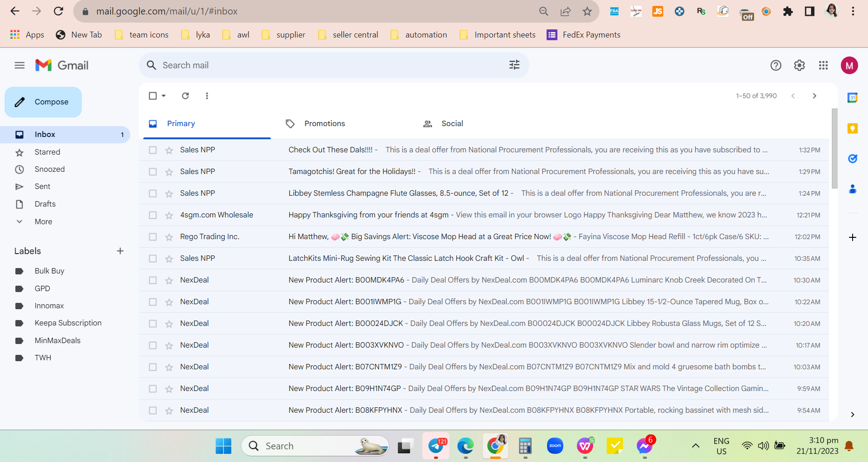Open Windows Start menu

tap(223, 446)
